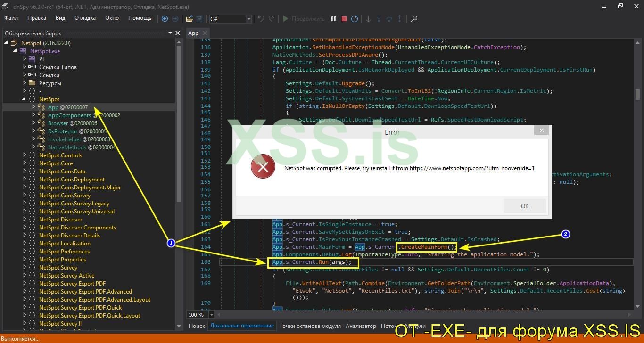Switch to the Анализатор tab
The image size is (644, 343).
tap(361, 326)
